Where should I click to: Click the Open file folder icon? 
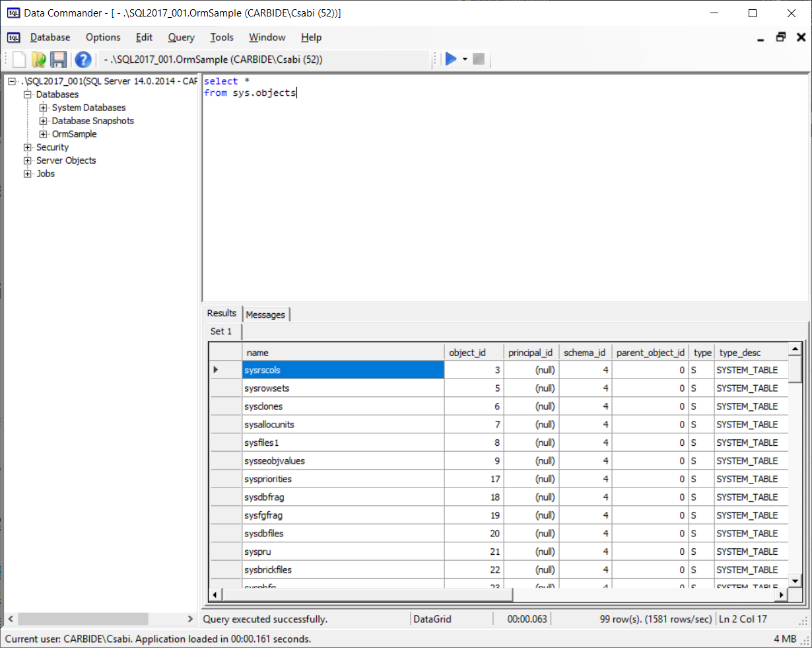(39, 59)
